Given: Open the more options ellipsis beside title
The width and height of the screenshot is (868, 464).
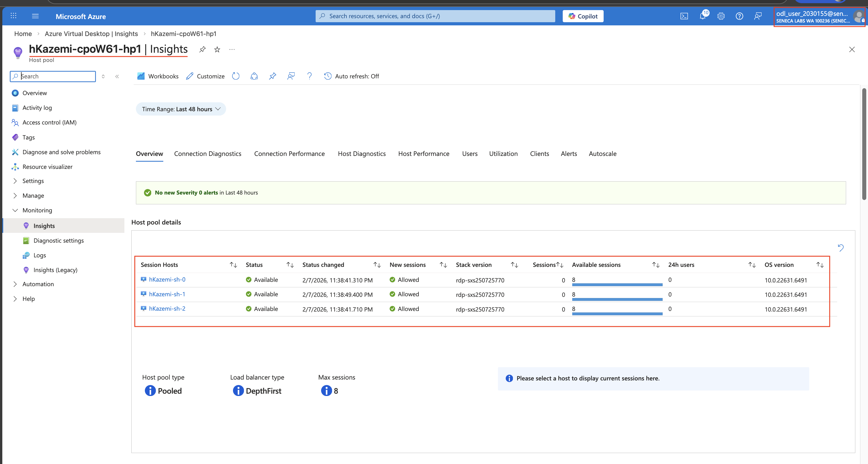Looking at the screenshot, I should coord(232,50).
